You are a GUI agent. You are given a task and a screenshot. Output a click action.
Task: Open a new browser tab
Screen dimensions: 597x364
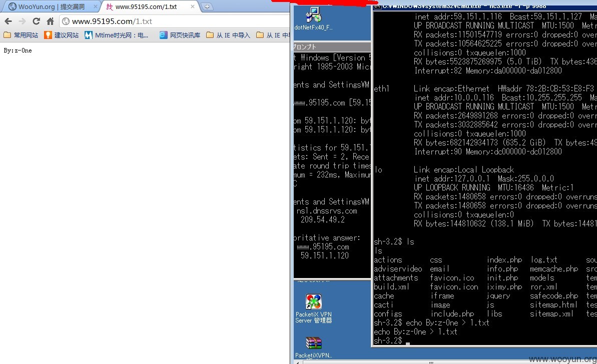(x=207, y=6)
